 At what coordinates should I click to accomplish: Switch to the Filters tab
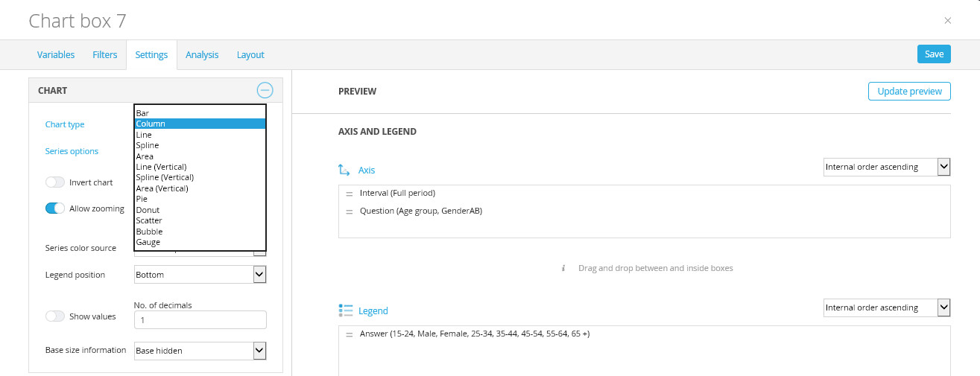[105, 54]
